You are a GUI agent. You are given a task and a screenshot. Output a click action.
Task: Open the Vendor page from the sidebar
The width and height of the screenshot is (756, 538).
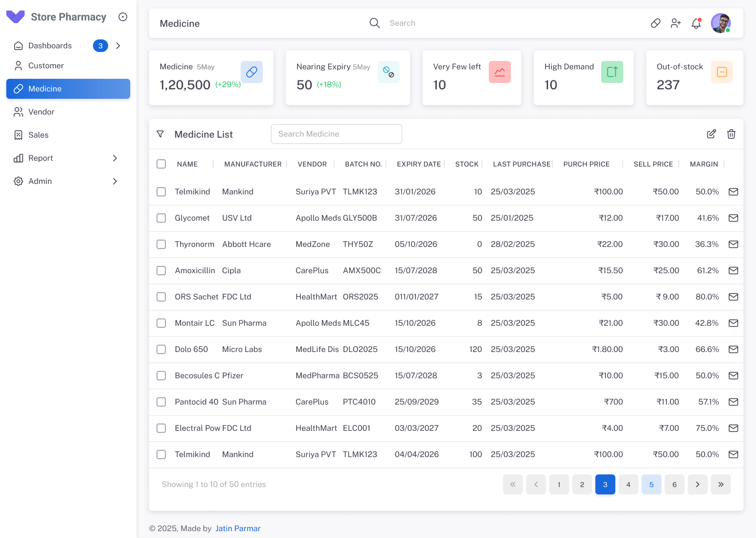(41, 112)
